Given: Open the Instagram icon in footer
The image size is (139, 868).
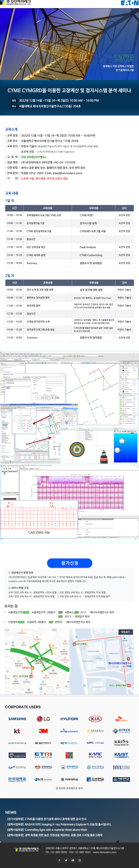Looking at the screenshot, I should coord(80,860).
